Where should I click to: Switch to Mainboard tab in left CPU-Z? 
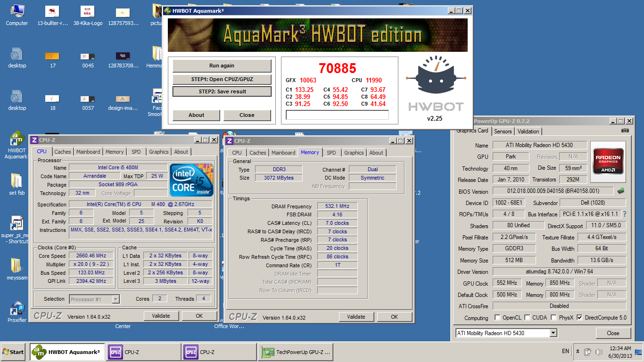(x=88, y=152)
